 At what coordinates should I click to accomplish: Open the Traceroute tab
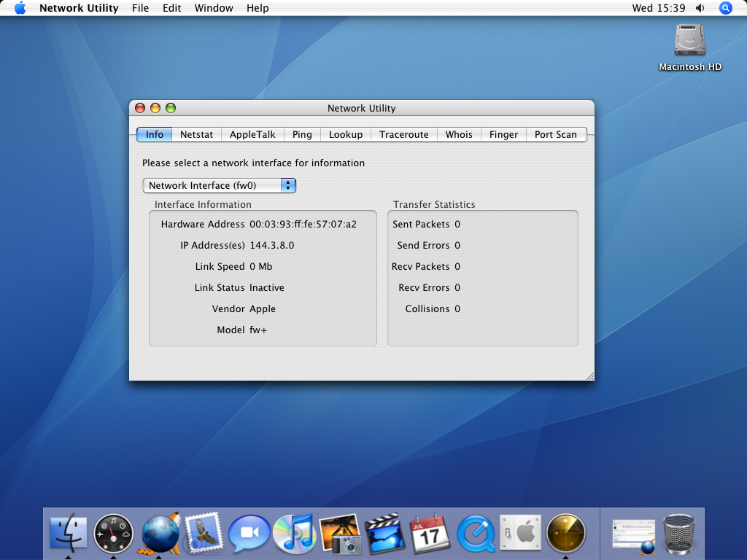(404, 135)
